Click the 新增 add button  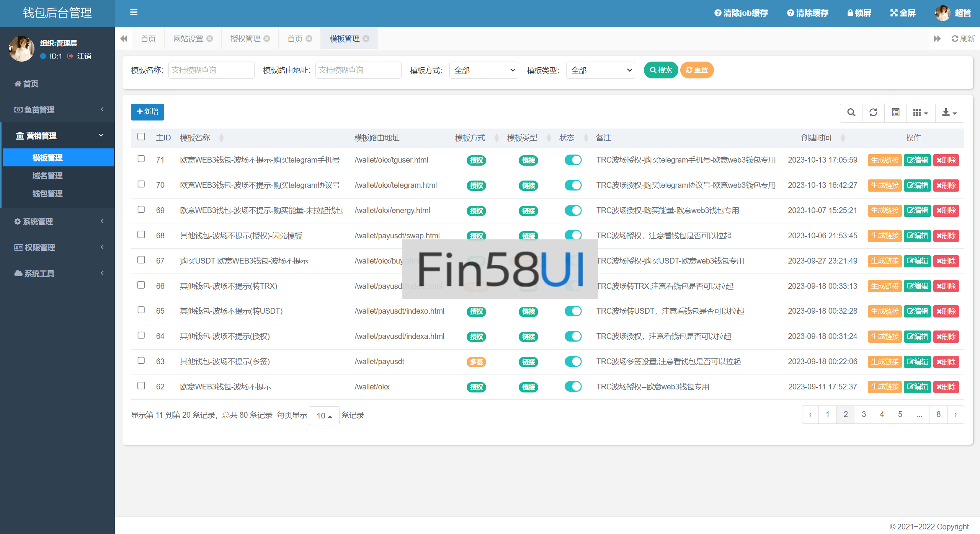(147, 112)
